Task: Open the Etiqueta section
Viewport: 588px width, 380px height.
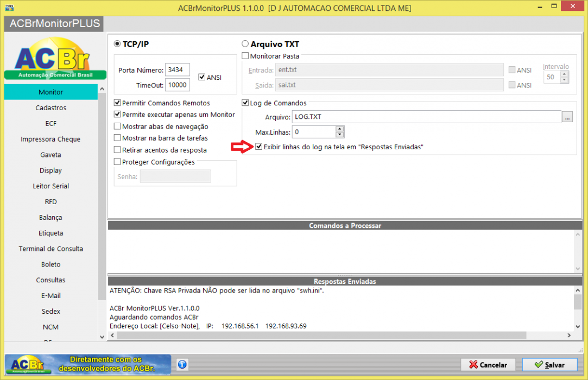Action: tap(51, 233)
